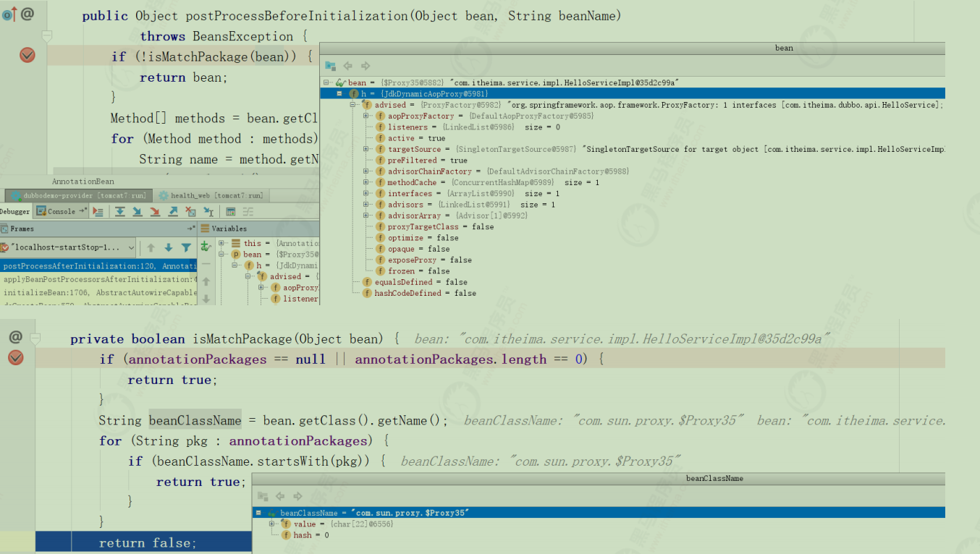Switch to dubbodemo-provider [tomcat7:run] tab
The image size is (980, 554).
point(79,195)
